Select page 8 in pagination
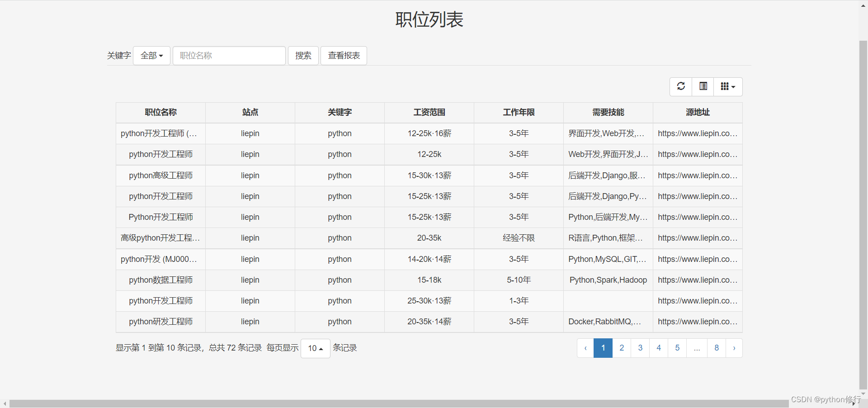This screenshot has width=868, height=408. coord(717,348)
